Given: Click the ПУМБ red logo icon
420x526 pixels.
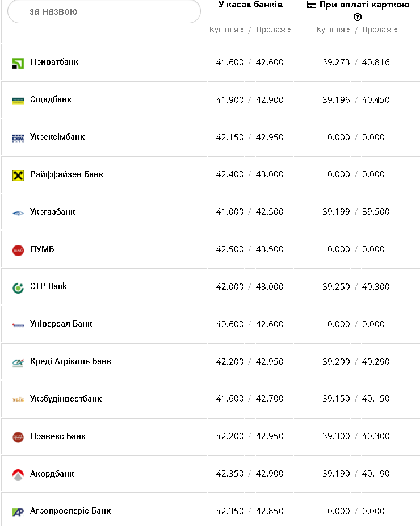Looking at the screenshot, I should (x=18, y=250).
